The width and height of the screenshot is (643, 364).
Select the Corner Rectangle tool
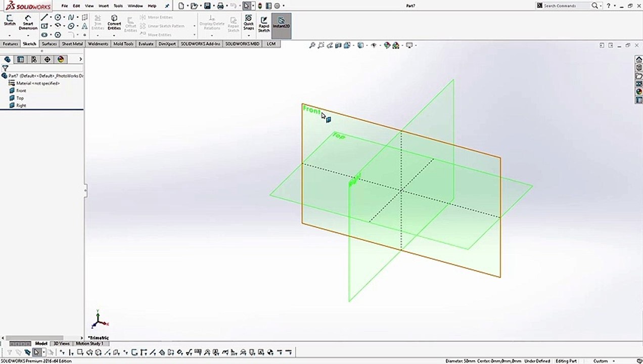click(x=44, y=26)
